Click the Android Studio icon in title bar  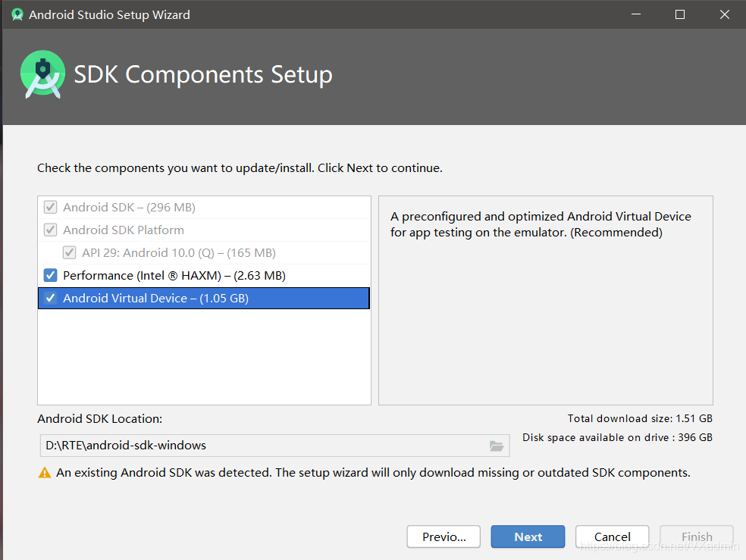[x=17, y=14]
